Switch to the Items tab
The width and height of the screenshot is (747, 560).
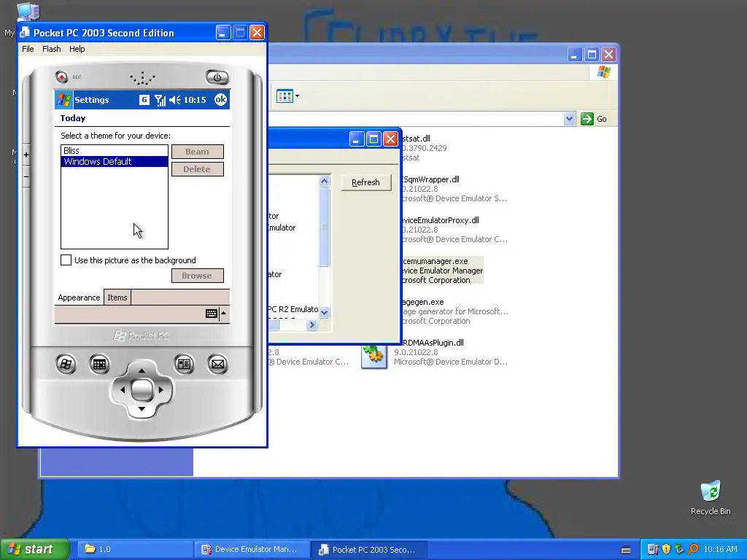click(117, 297)
